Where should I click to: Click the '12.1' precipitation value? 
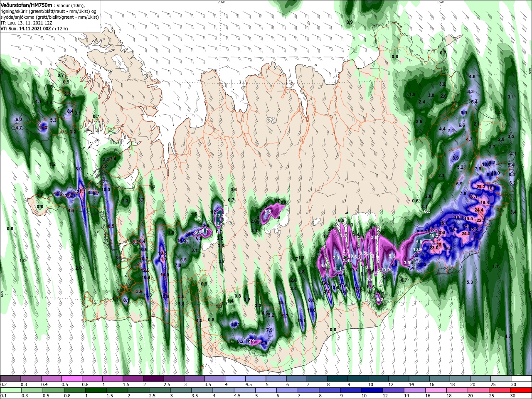pyautogui.click(x=235, y=324)
